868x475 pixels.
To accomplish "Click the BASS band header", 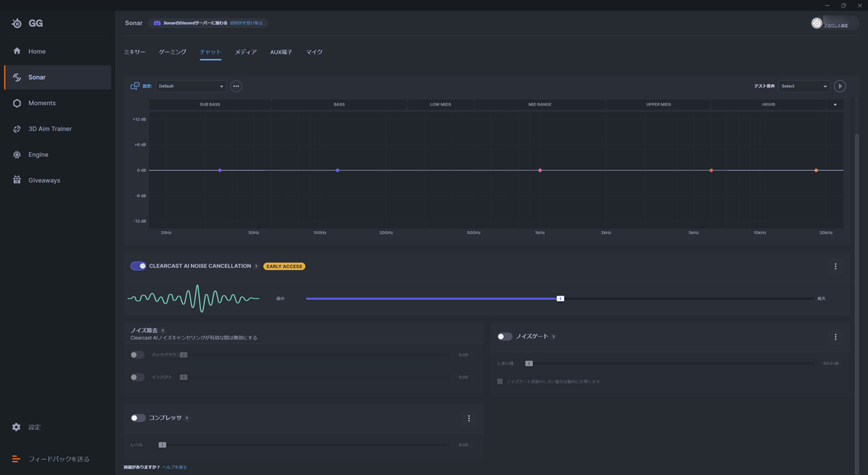I will coord(339,105).
